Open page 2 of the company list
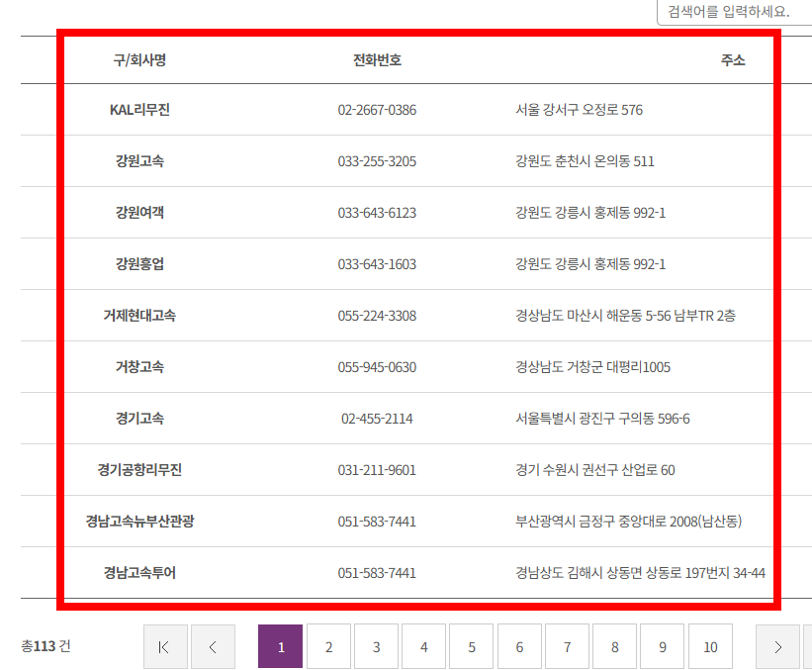812x670 pixels. 328,646
